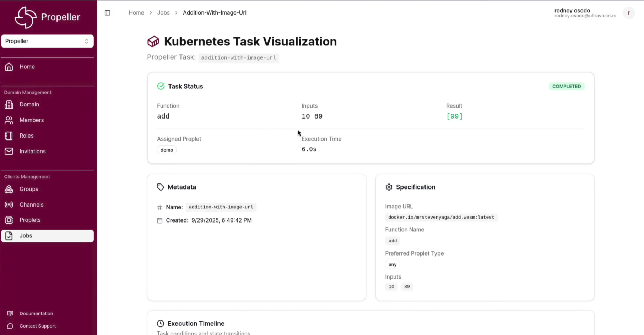Image resolution: width=644 pixels, height=335 pixels.
Task: Open the user avatar menu
Action: [x=629, y=13]
